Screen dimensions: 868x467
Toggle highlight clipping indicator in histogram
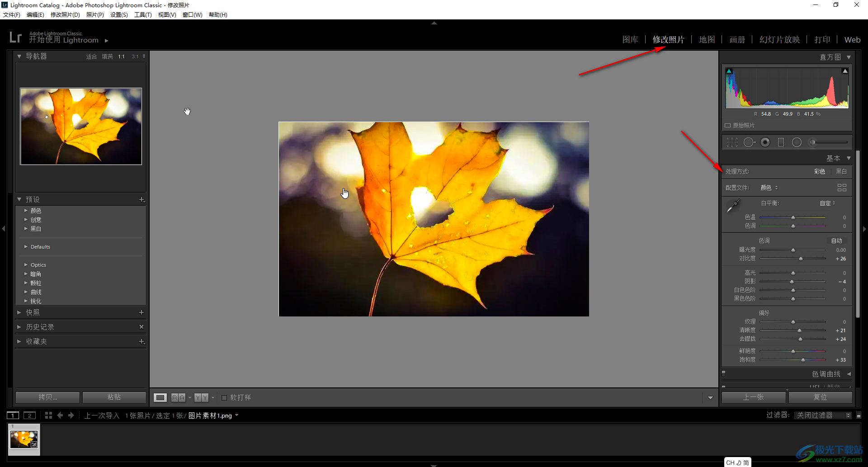point(845,71)
